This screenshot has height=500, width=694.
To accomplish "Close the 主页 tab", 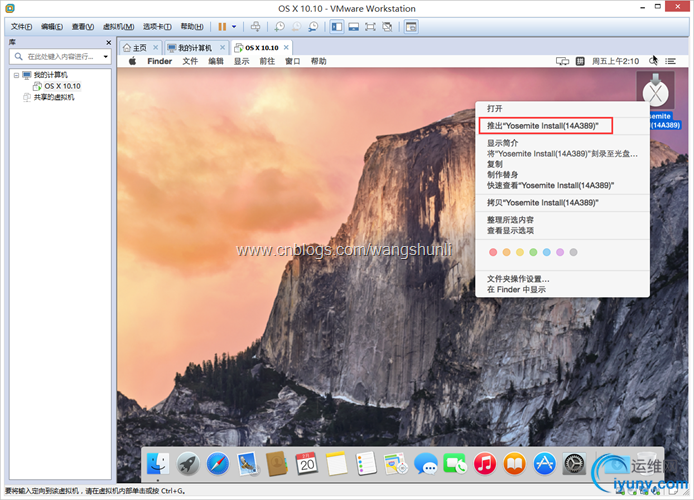I will pos(155,47).
